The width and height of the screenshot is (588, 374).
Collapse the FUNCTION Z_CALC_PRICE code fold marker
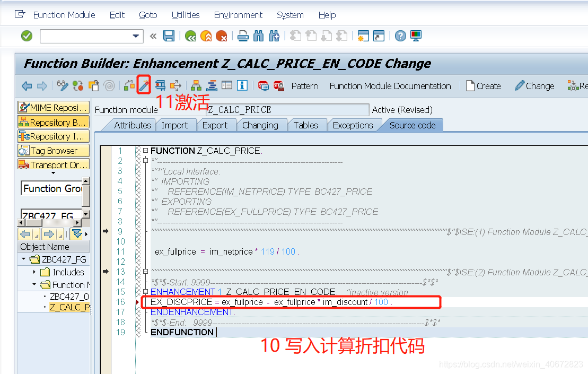tap(145, 151)
